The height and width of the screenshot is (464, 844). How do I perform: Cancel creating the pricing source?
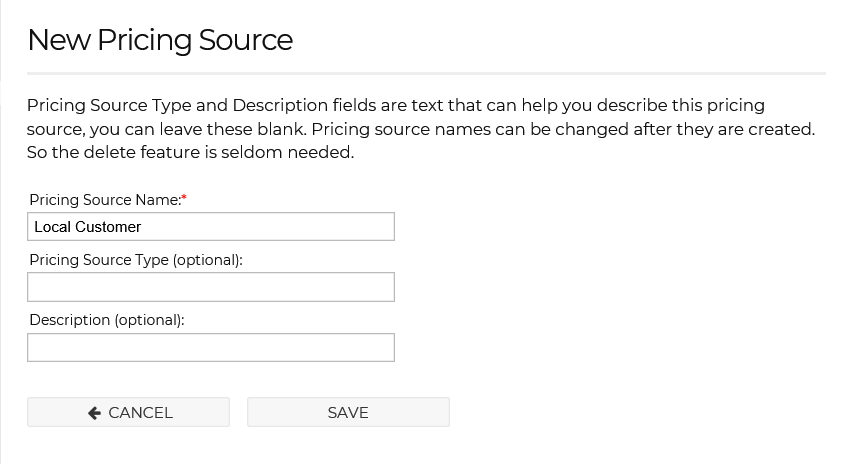click(x=129, y=412)
